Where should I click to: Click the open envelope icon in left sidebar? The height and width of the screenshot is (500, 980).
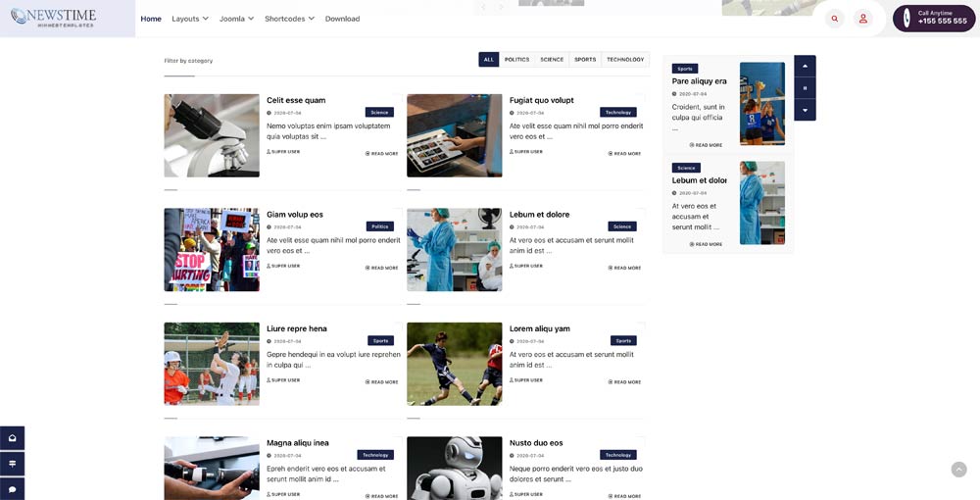pos(12,438)
